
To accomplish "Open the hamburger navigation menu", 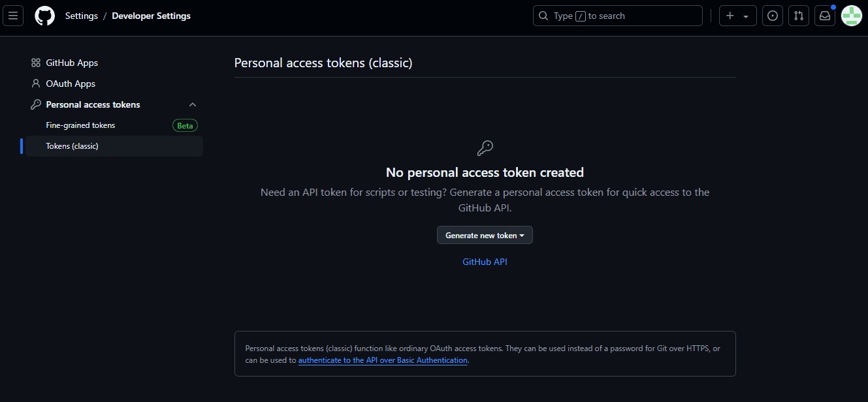I will click(13, 16).
